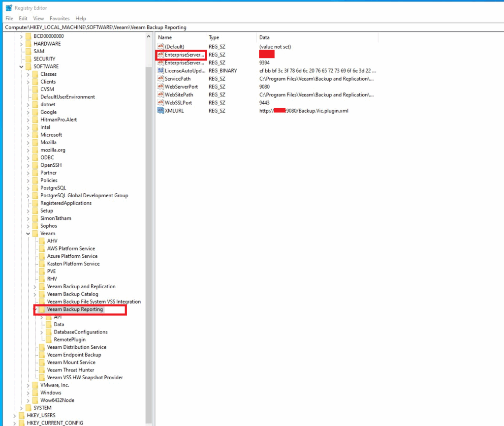Click the 9394 data cell
This screenshot has width=504, height=426.
(x=264, y=62)
